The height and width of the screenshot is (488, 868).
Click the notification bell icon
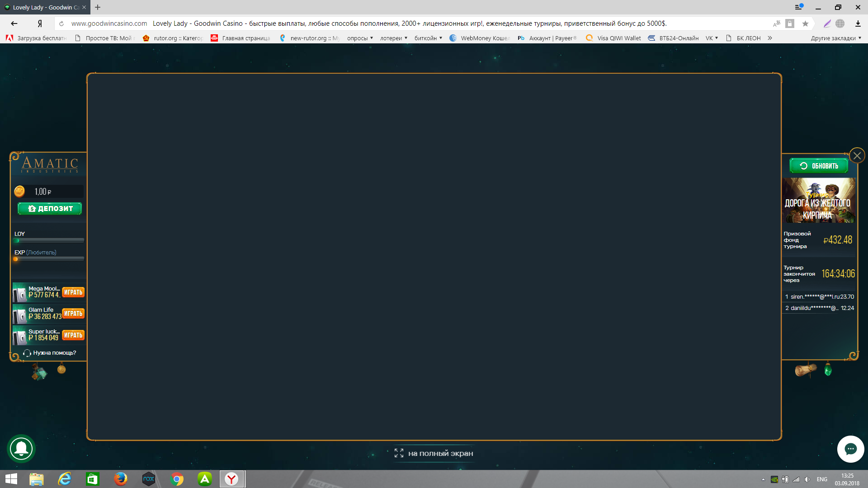pyautogui.click(x=21, y=448)
